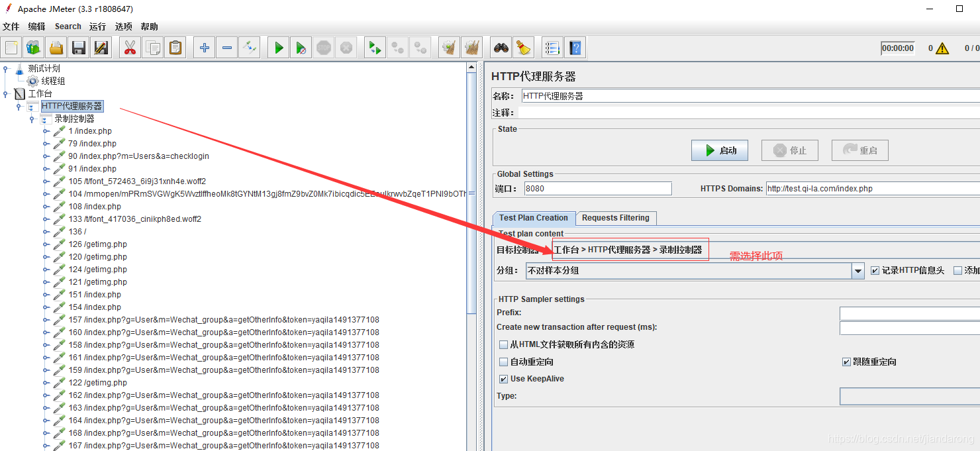Click the HTTPS Domains field
This screenshot has height=451, width=980.
click(873, 189)
